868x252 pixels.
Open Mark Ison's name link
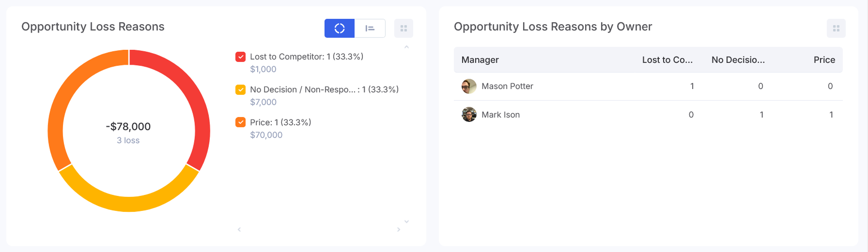pos(500,115)
